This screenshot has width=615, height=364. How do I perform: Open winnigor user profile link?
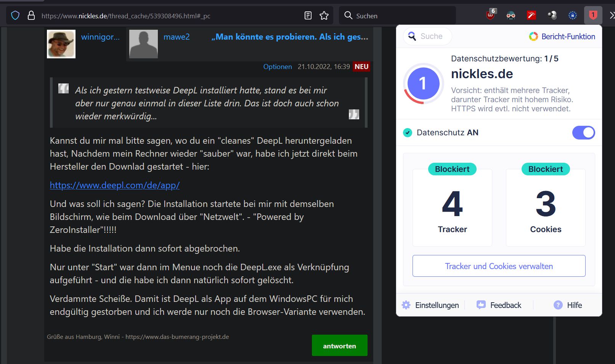pos(100,37)
